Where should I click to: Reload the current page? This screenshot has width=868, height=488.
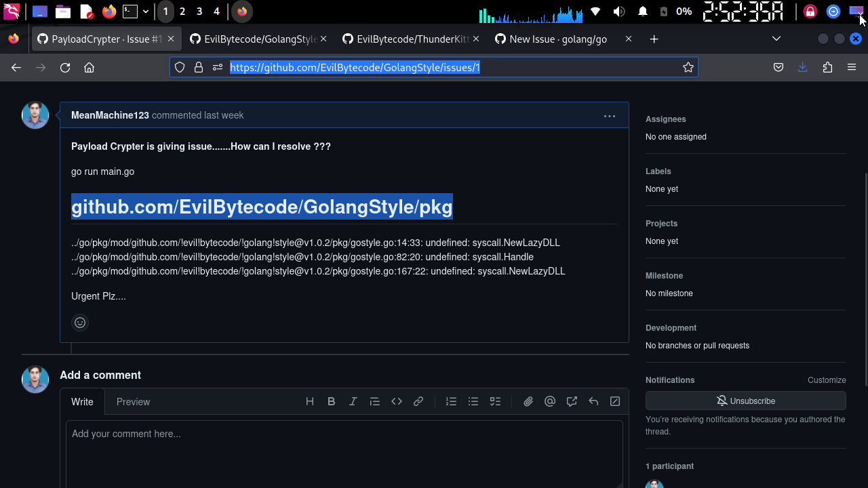(x=65, y=67)
